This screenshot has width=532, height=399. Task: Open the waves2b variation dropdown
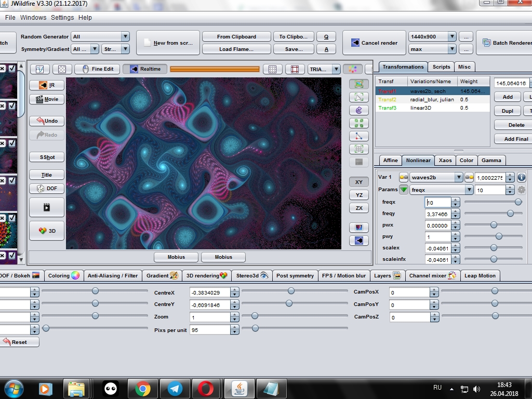[x=436, y=177]
